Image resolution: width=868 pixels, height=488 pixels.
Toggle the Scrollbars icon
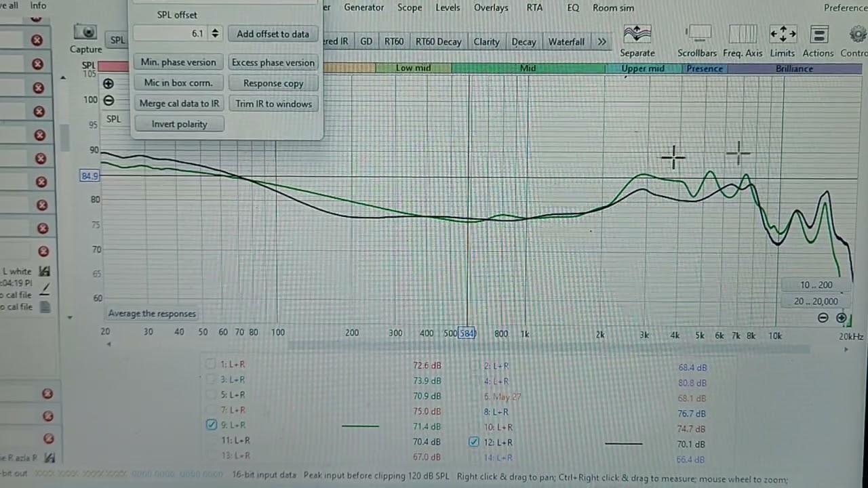click(697, 34)
